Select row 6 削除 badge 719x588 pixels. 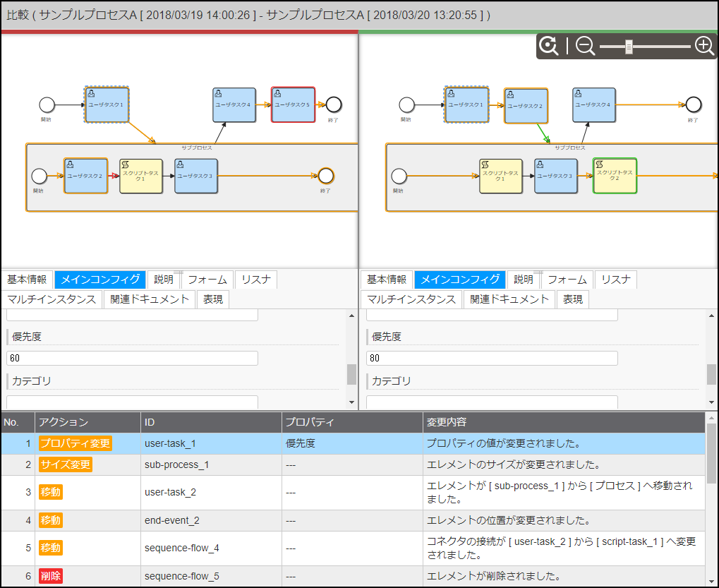[x=50, y=576]
